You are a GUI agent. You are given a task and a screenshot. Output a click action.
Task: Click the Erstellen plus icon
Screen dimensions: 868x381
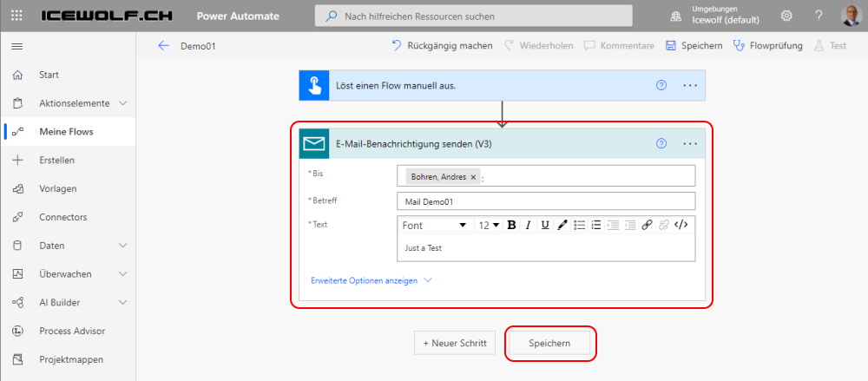point(17,160)
